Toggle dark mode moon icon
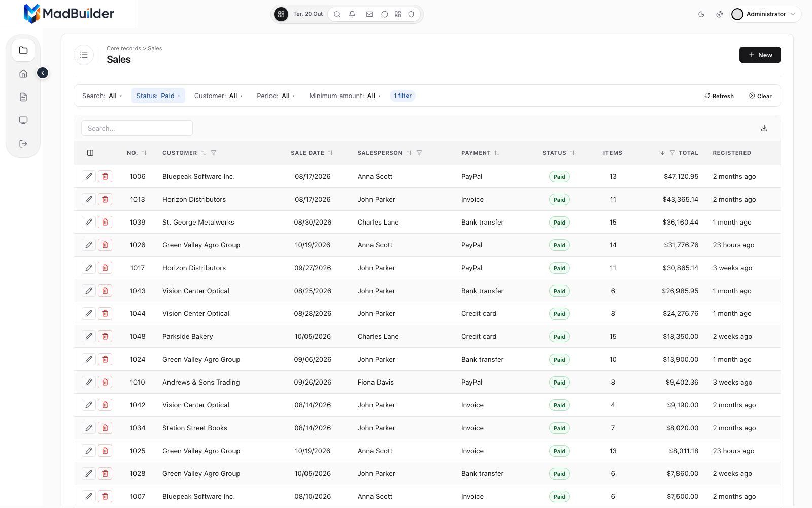 701,14
